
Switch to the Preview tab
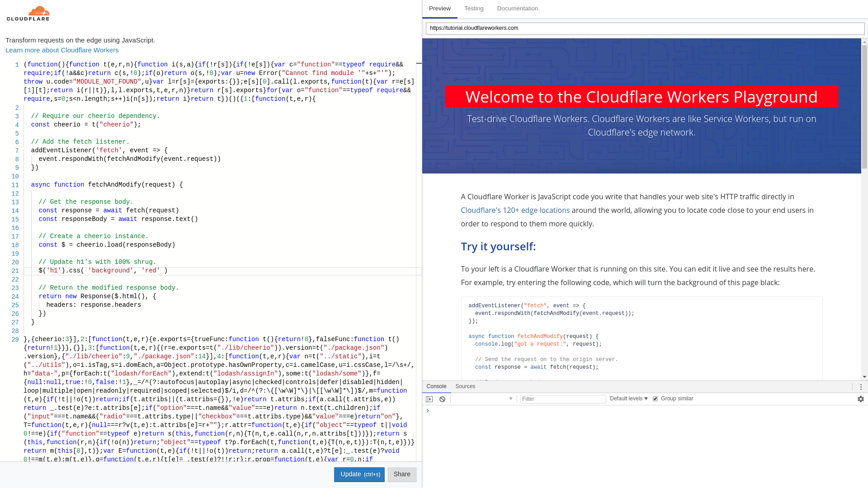(x=439, y=9)
